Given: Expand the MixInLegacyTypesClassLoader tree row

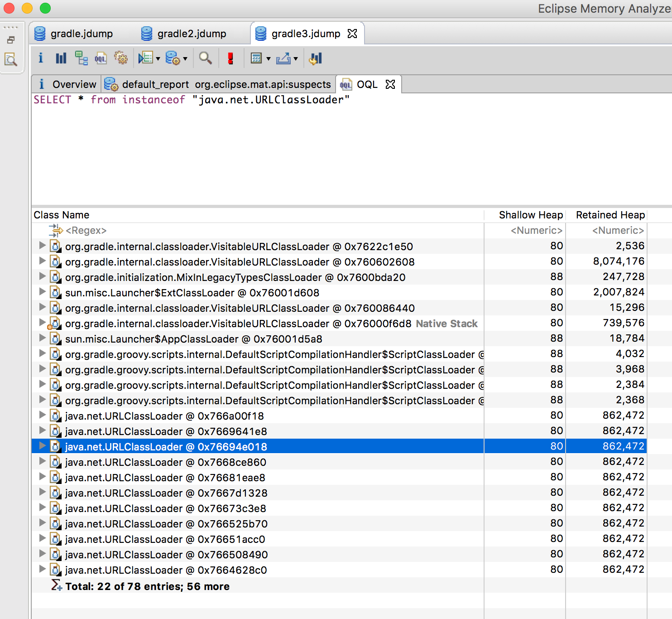Looking at the screenshot, I should (x=42, y=277).
